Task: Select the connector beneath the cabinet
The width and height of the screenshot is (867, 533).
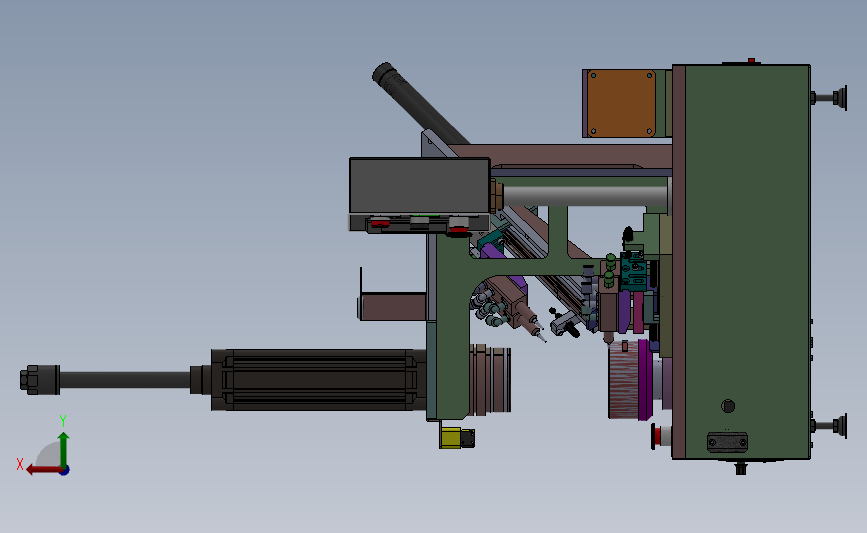Action: pyautogui.click(x=741, y=468)
